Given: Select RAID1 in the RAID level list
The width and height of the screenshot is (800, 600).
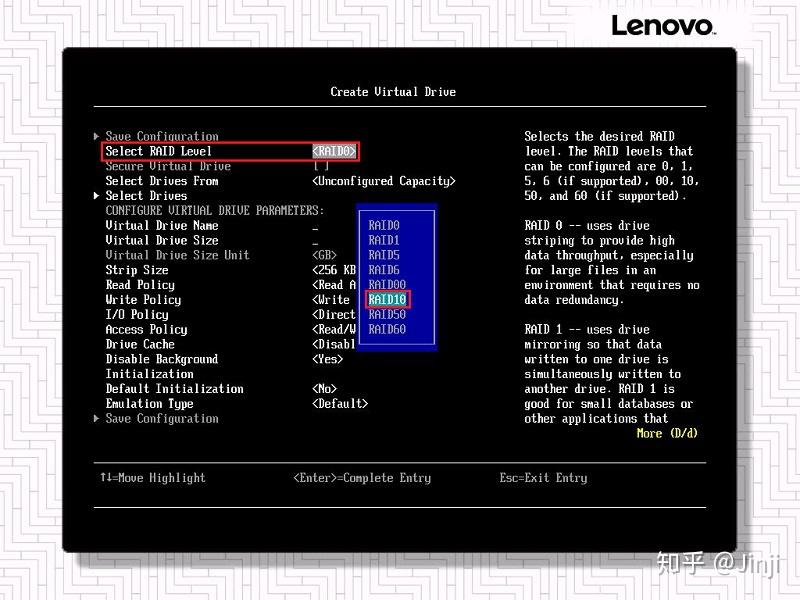Looking at the screenshot, I should click(384, 240).
